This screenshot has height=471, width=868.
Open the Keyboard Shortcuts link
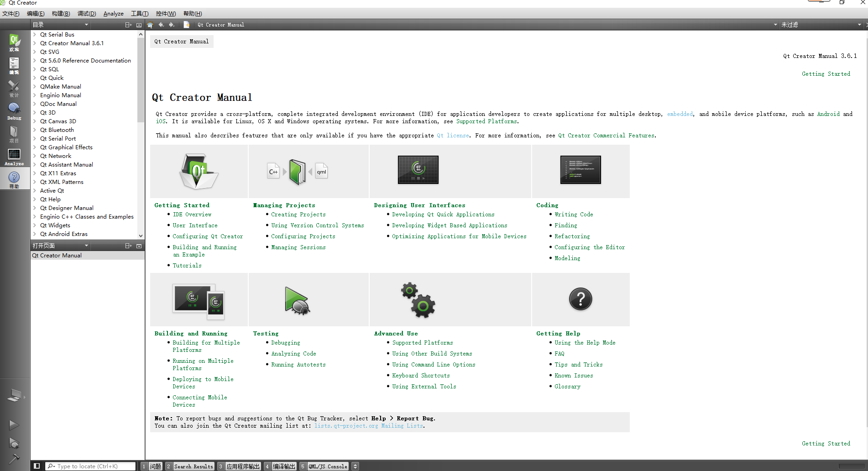[x=421, y=376]
